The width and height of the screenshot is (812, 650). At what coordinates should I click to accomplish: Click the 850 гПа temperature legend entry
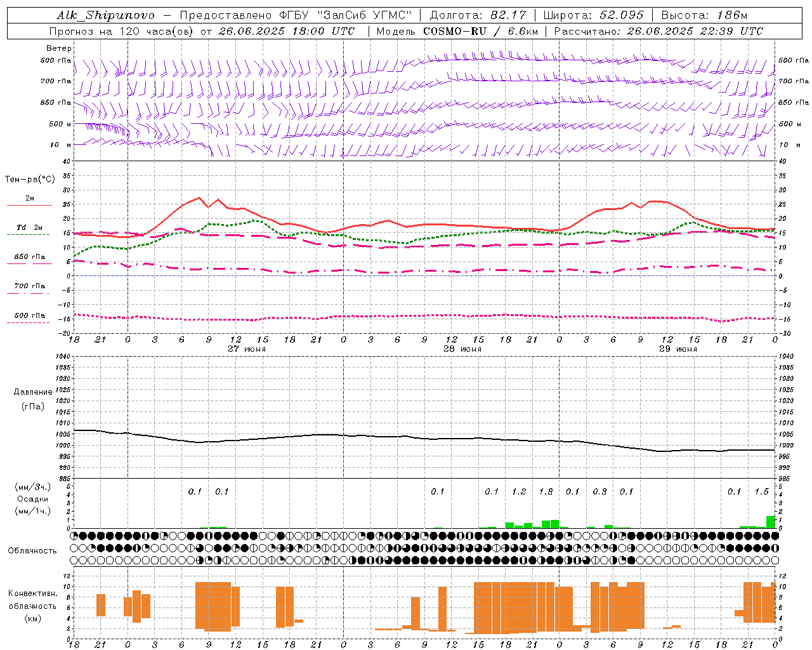pyautogui.click(x=30, y=257)
